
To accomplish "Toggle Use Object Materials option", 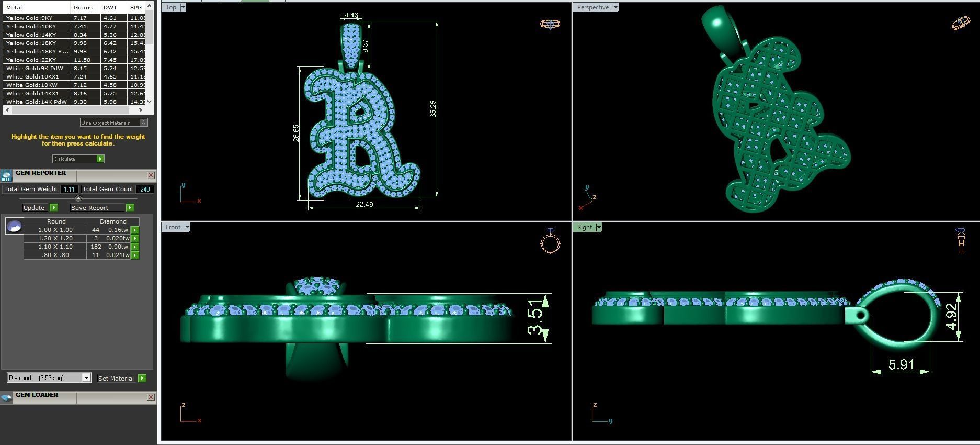I will click(x=144, y=123).
